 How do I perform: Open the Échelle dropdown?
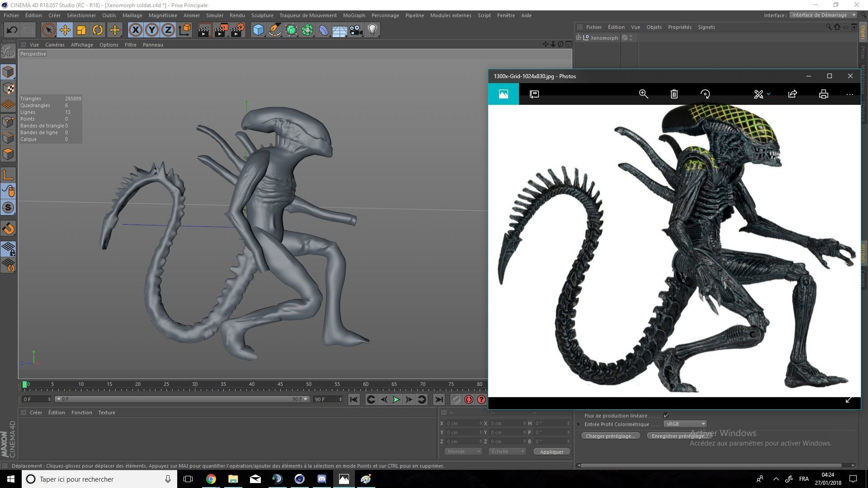tap(507, 451)
